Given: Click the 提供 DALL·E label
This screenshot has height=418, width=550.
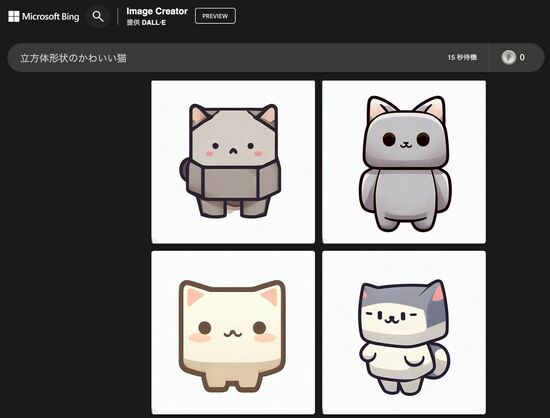Looking at the screenshot, I should tap(146, 23).
